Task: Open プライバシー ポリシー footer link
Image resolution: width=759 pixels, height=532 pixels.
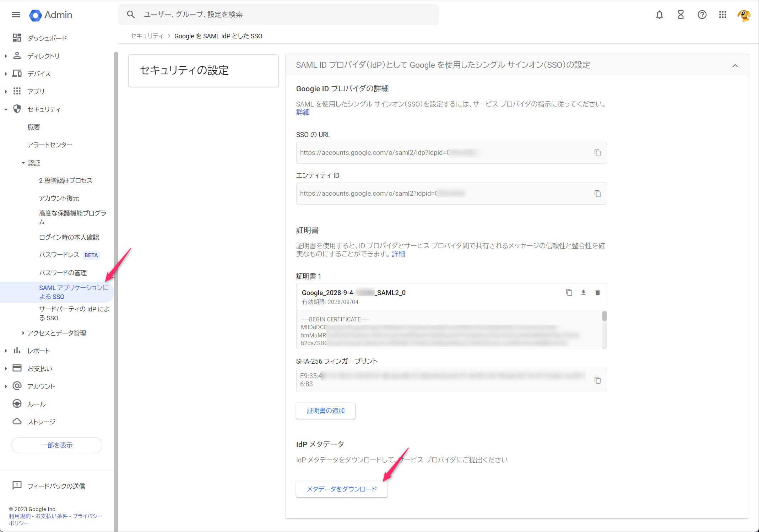Action: pos(87,516)
